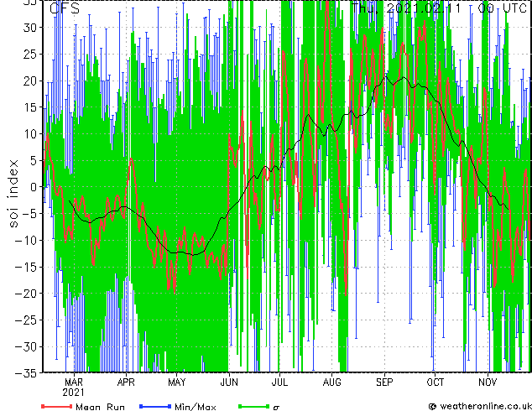Click the 20 y-axis value
This screenshot has width=532, height=411.
(31, 81)
